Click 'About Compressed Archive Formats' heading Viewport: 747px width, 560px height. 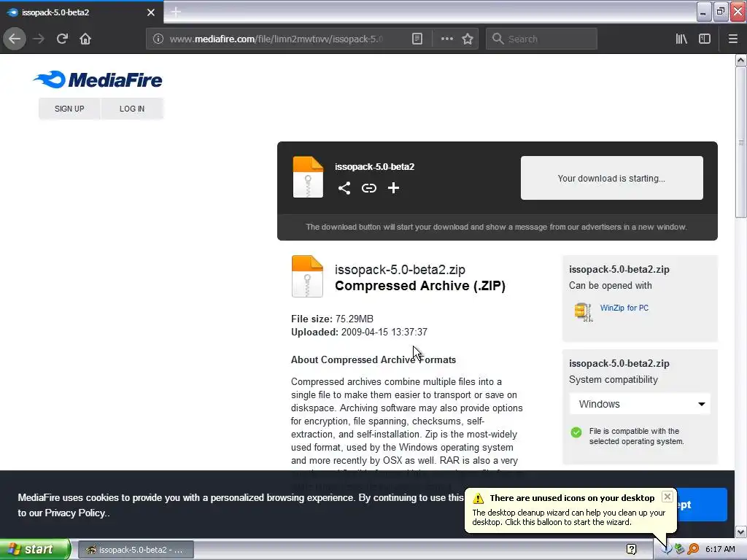click(373, 359)
